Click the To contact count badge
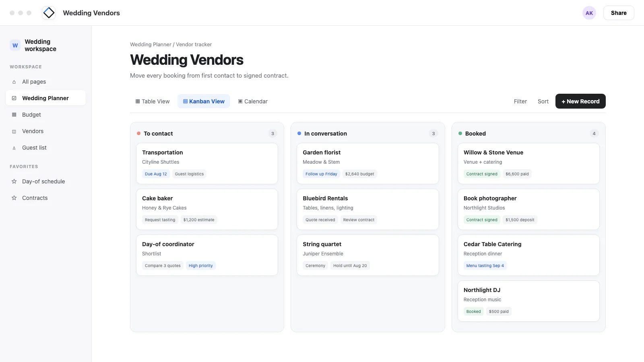The image size is (644, 362). (272, 134)
